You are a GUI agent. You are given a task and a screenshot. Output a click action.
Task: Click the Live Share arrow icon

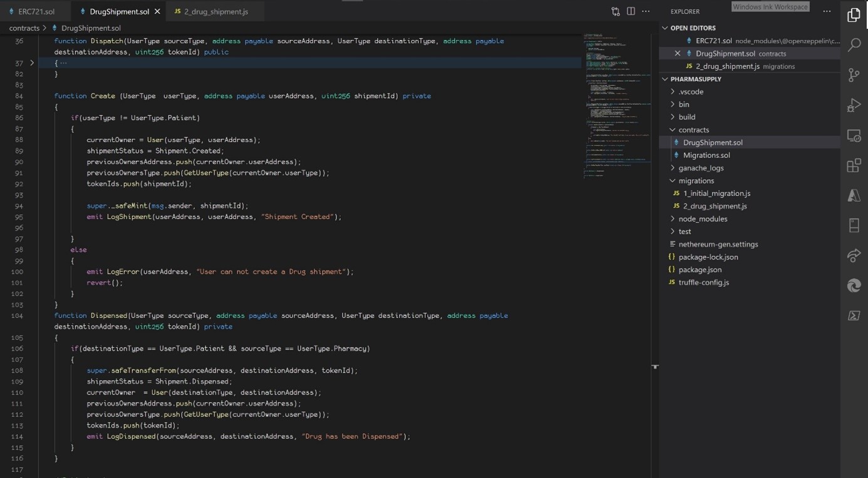[x=854, y=255]
